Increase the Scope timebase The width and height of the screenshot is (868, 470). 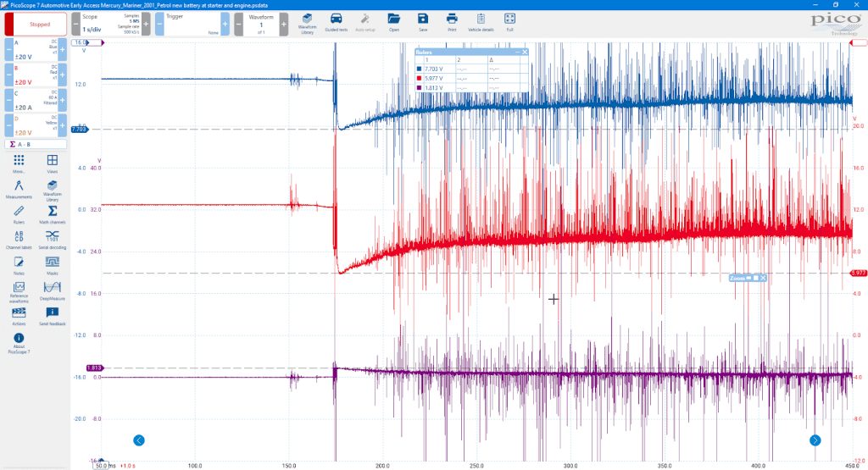click(146, 25)
